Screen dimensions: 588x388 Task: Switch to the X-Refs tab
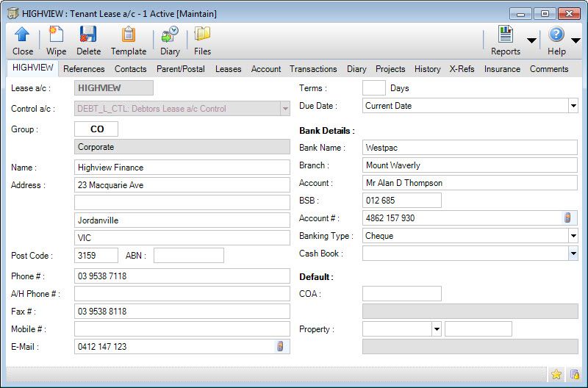[x=462, y=69]
